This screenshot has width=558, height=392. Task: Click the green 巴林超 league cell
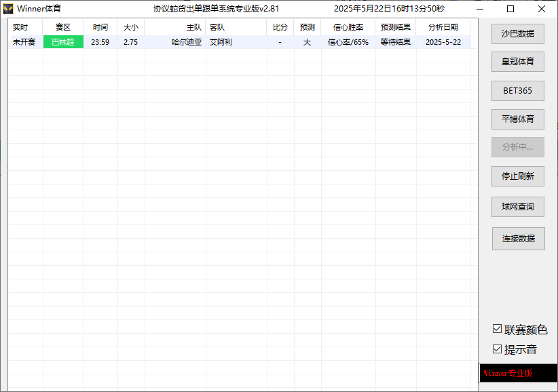pos(63,42)
